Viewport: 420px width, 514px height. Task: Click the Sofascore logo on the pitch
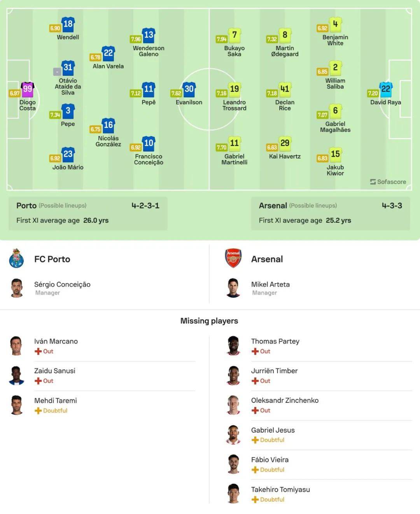point(388,182)
